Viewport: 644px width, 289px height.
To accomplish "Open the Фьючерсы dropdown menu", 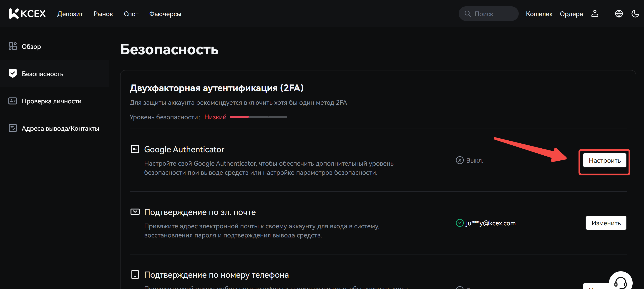I will (165, 14).
